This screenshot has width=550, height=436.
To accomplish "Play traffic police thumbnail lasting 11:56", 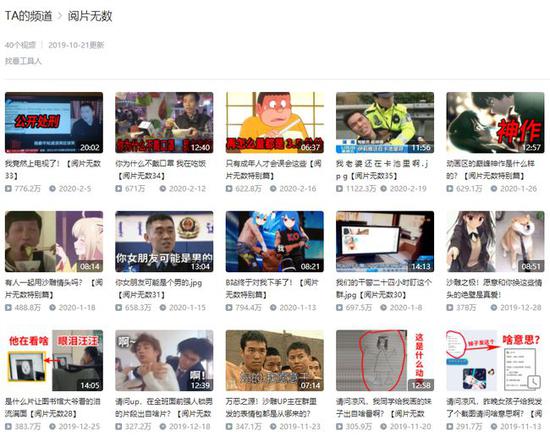I will (x=385, y=122).
